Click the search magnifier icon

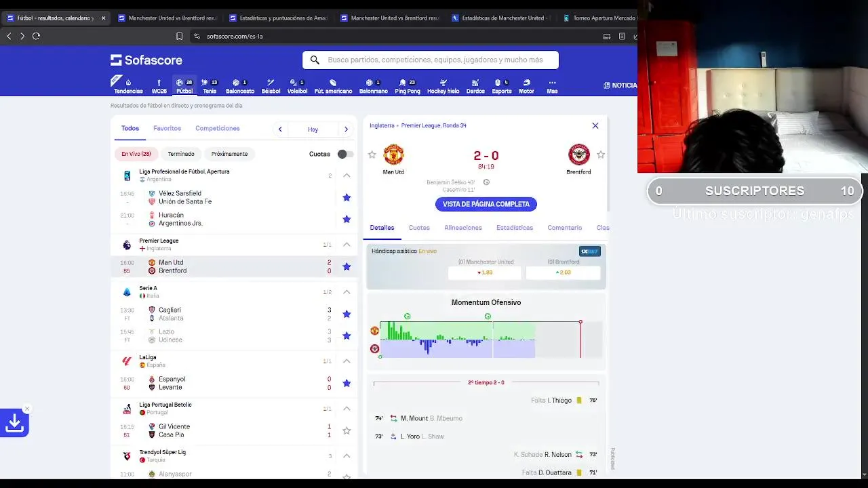(315, 60)
